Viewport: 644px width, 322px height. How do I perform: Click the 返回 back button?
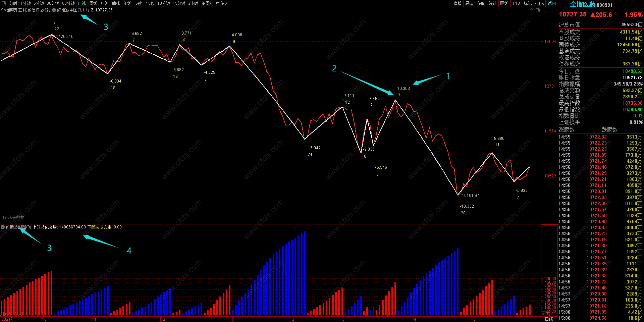click(552, 3)
